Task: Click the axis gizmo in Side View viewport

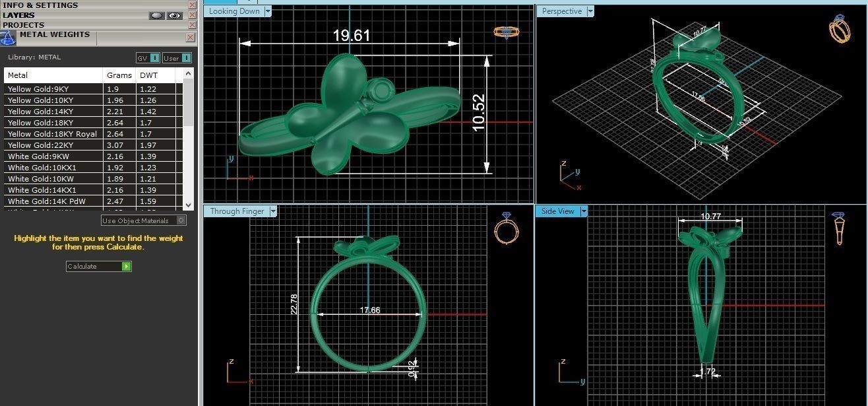Action: [x=571, y=372]
